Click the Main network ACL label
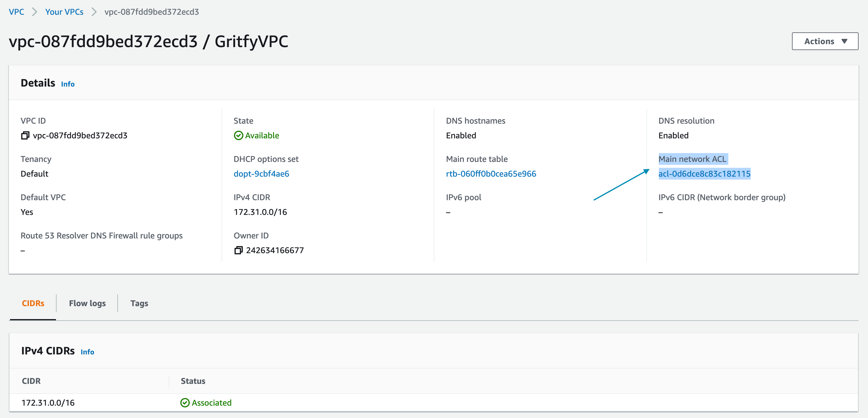868x418 pixels. pos(692,159)
